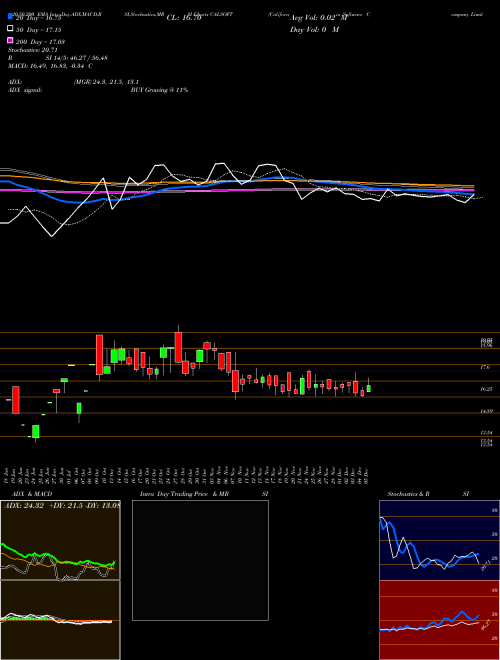Click the empty Intra Day Trading Price panel
500x660 pixels.
pos(200,560)
